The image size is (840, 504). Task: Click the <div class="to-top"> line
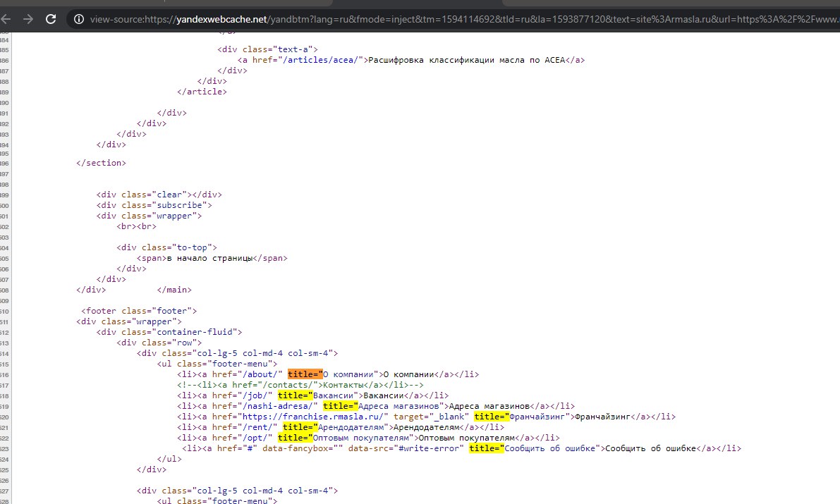pos(166,247)
